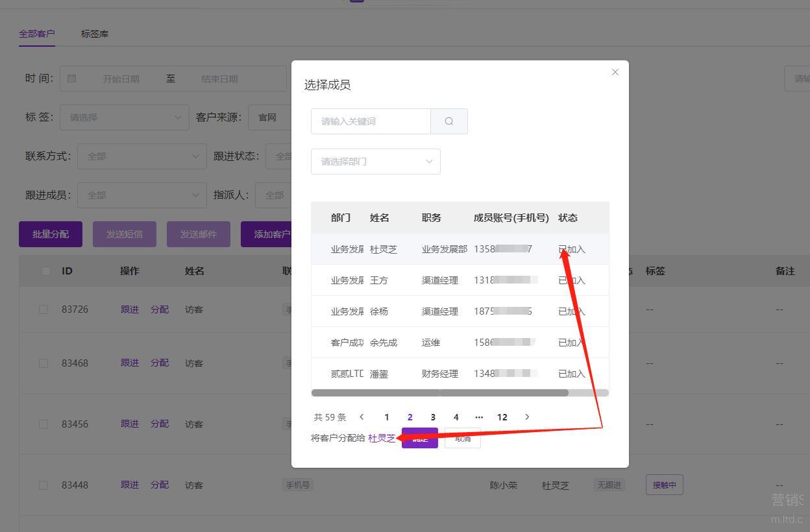Toggle the select-all checkbox in table header
810x532 pixels.
(x=45, y=271)
